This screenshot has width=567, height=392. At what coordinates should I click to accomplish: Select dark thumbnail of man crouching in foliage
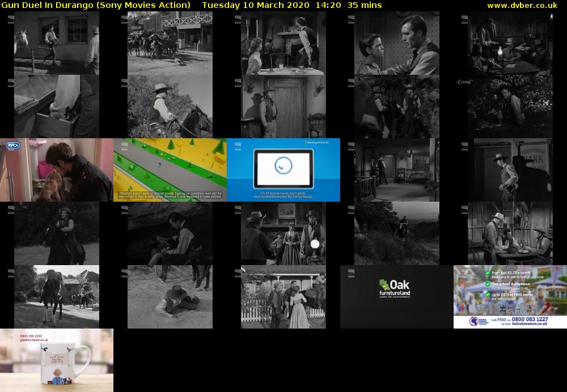[510, 106]
